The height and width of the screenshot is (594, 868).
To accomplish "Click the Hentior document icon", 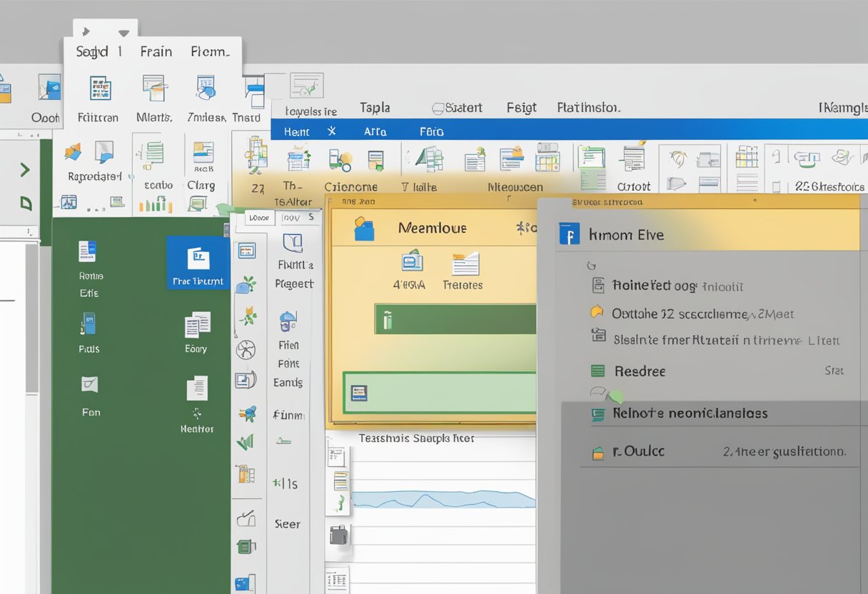I will coord(197,389).
